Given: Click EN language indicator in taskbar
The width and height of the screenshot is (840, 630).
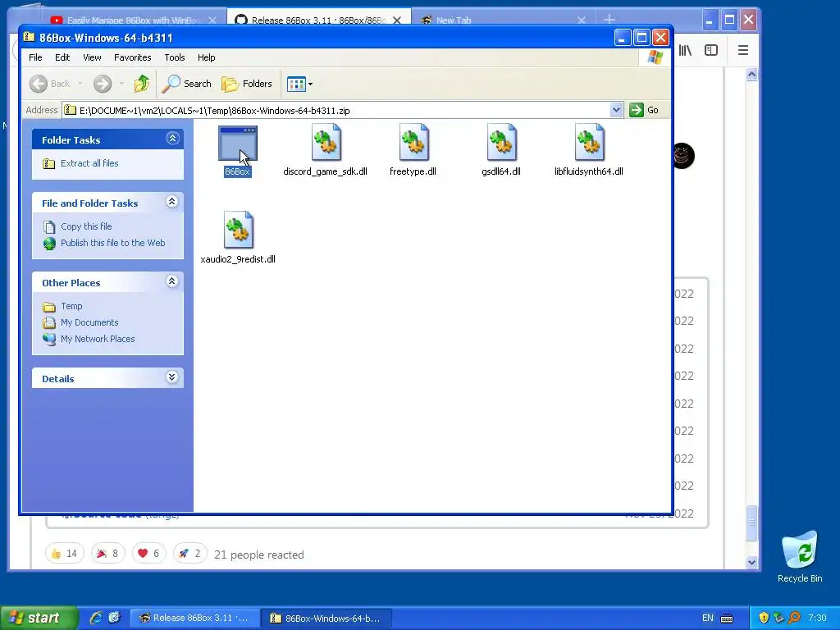Looking at the screenshot, I should pyautogui.click(x=708, y=618).
